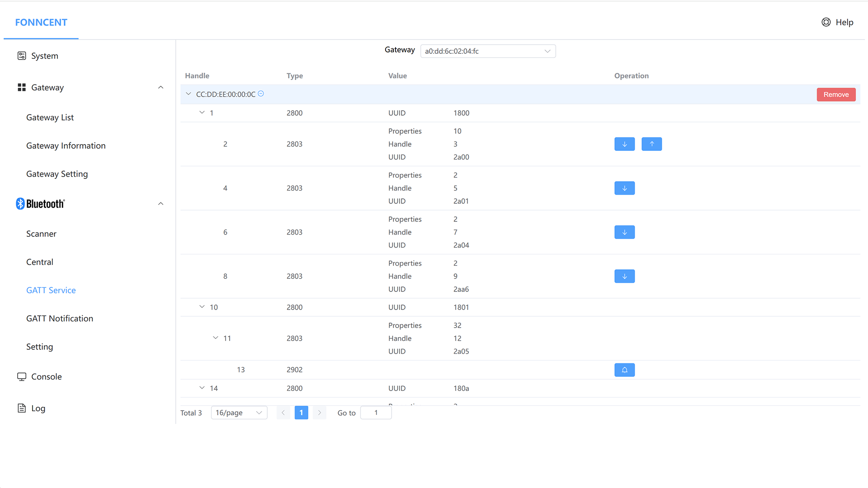
Task: Click the read button for handle 6
Action: (x=624, y=232)
